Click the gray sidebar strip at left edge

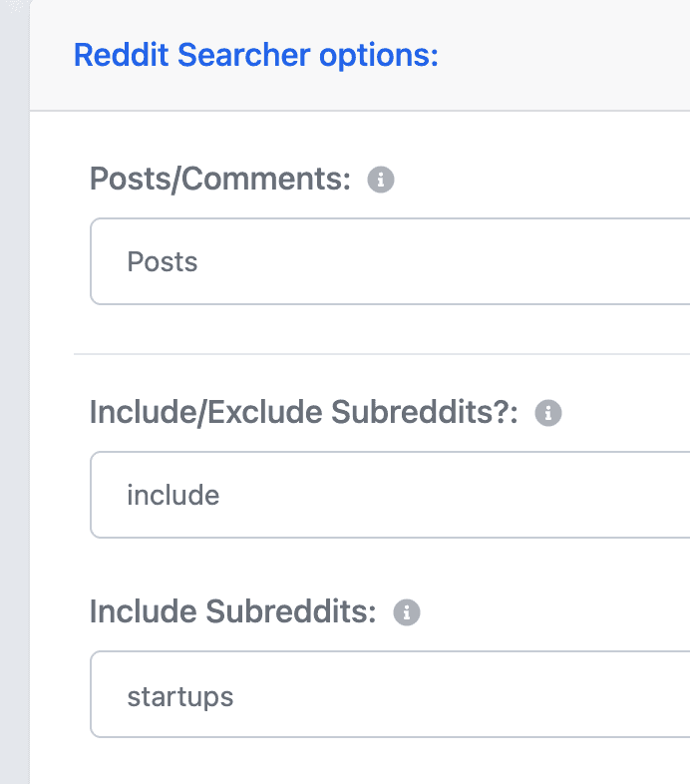(x=15, y=392)
